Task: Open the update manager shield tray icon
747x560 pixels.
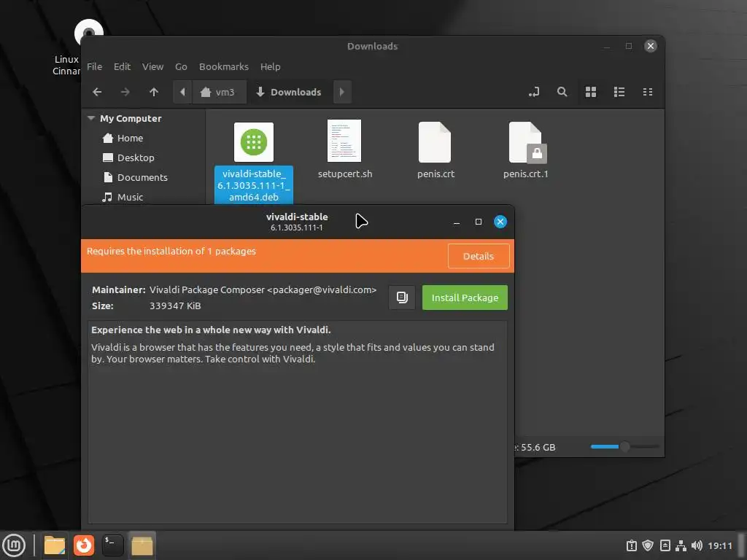Action: [x=648, y=545]
